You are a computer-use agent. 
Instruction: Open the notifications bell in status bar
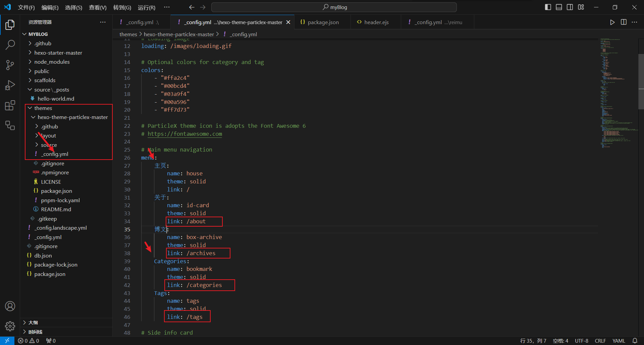coord(635,341)
